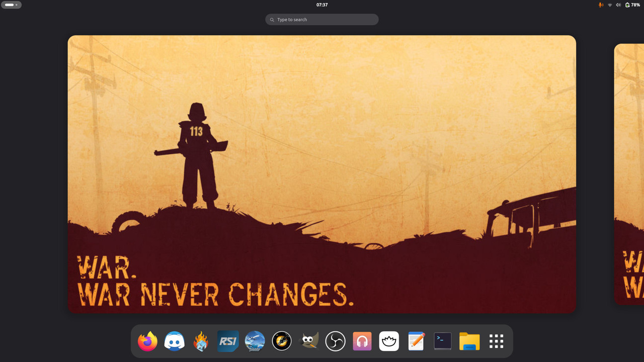Screen dimensions: 644x362
Task: Show the application grid
Action: 496,341
